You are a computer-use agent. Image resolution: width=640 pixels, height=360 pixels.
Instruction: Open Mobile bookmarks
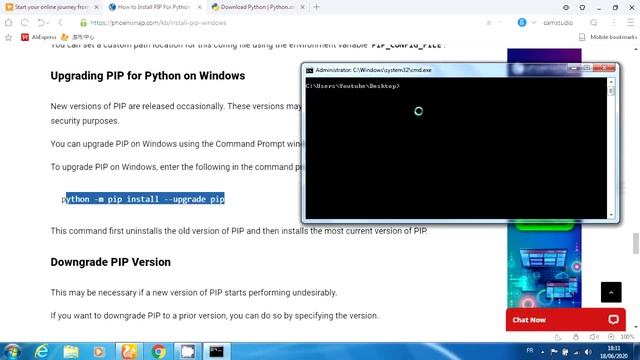click(608, 37)
